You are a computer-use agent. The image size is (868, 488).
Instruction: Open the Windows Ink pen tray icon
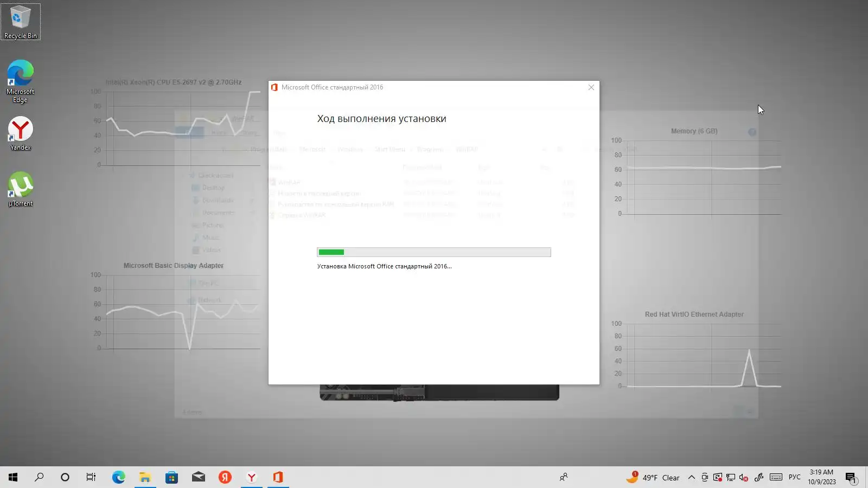[759, 478]
